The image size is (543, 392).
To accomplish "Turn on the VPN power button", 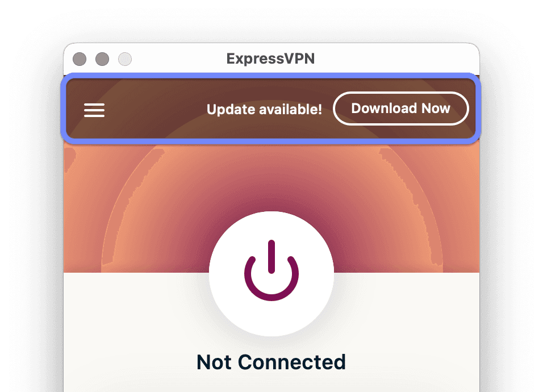I will click(x=271, y=274).
